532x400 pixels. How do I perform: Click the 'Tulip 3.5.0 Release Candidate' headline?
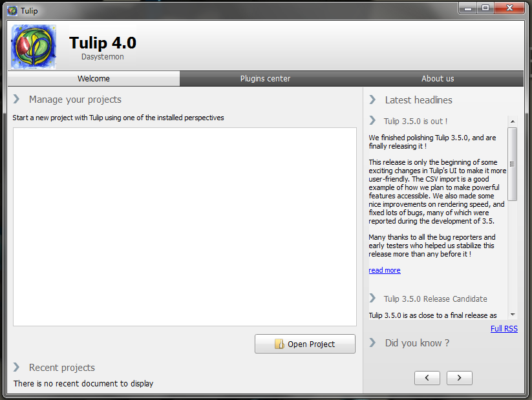(x=435, y=299)
